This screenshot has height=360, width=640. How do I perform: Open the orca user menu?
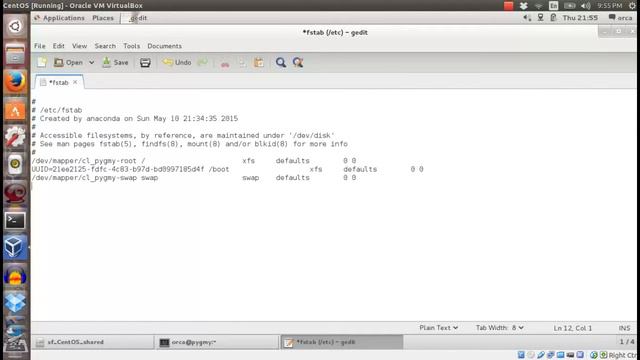point(620,18)
